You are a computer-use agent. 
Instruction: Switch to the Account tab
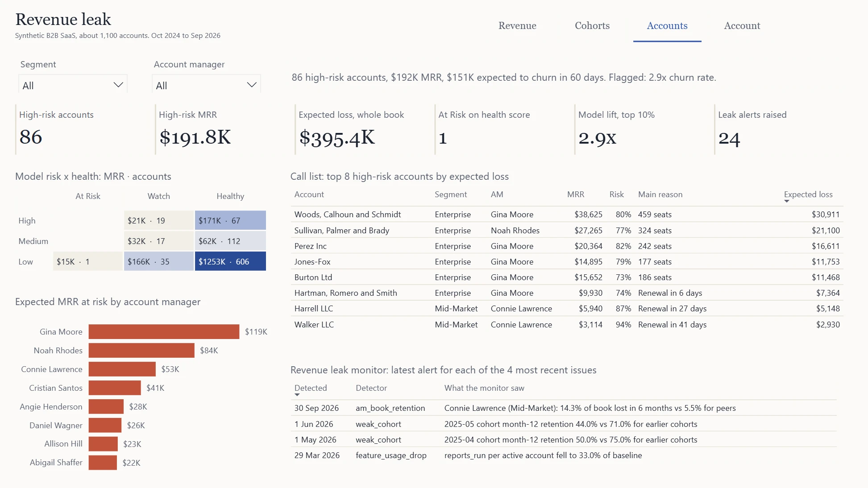click(x=742, y=26)
